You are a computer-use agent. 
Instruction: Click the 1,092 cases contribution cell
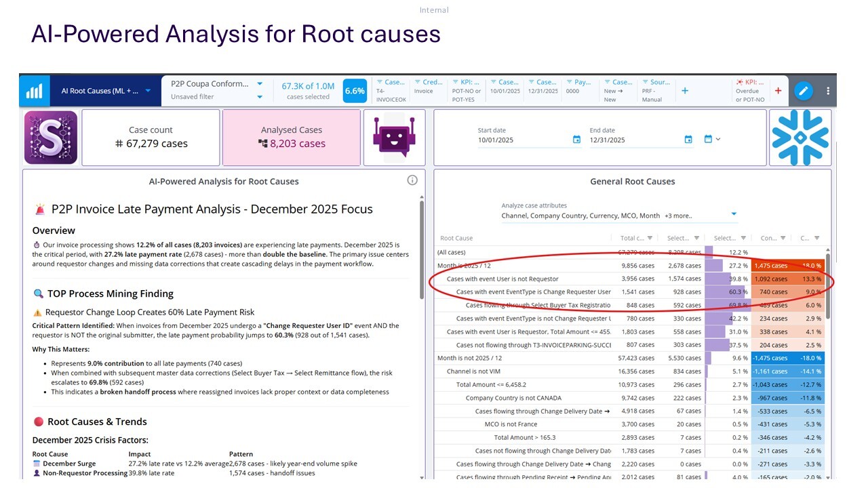tap(771, 279)
